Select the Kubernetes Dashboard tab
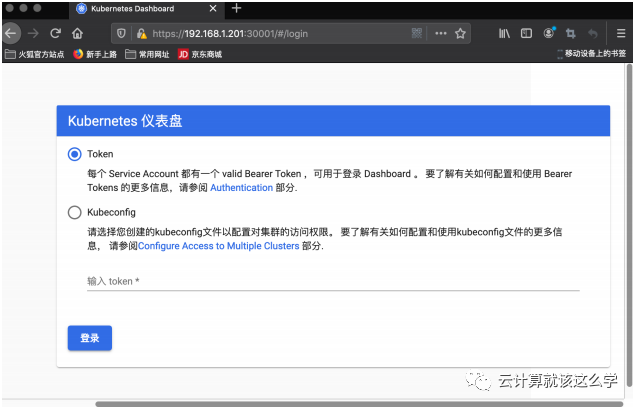This screenshot has height=409, width=638. tap(147, 9)
